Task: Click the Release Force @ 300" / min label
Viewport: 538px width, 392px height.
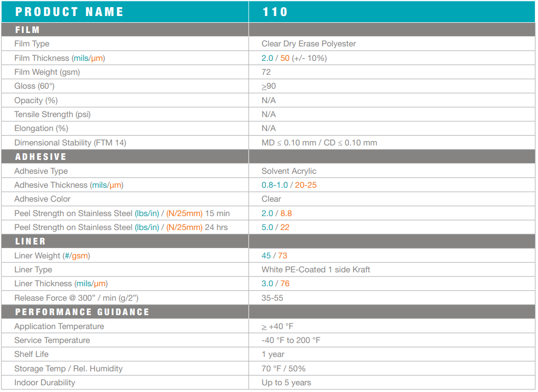Action: [x=76, y=298]
